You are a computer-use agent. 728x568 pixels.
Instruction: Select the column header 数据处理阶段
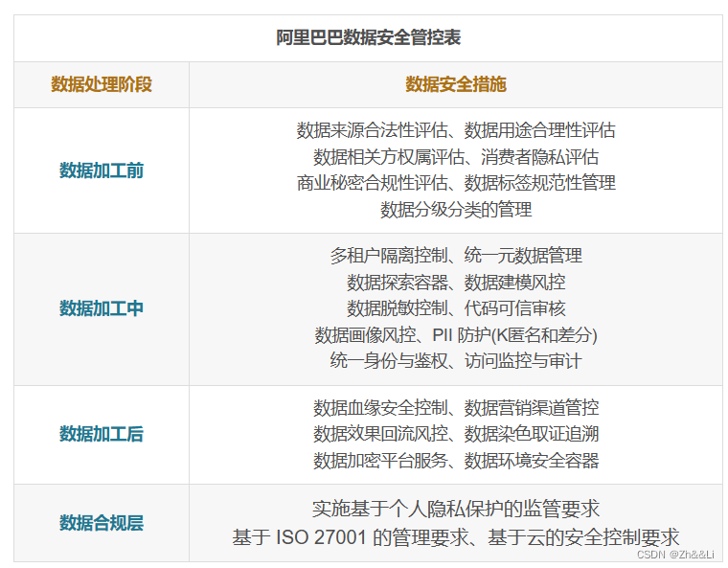click(x=102, y=84)
